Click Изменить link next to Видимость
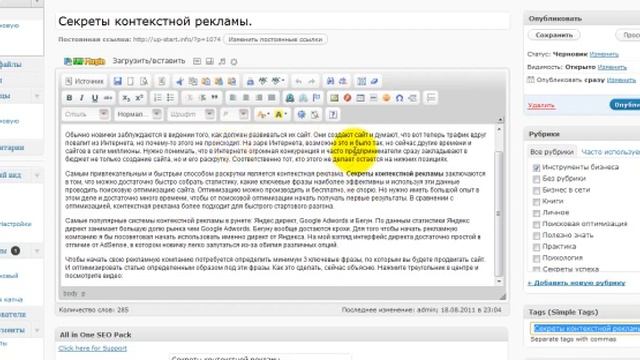The image size is (640, 360). (x=612, y=67)
